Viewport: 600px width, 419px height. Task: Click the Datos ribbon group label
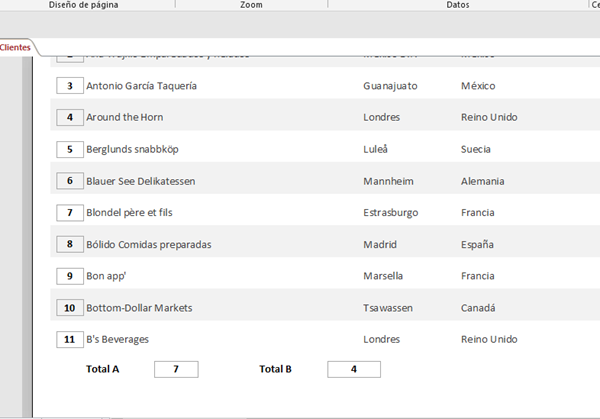[x=458, y=5]
